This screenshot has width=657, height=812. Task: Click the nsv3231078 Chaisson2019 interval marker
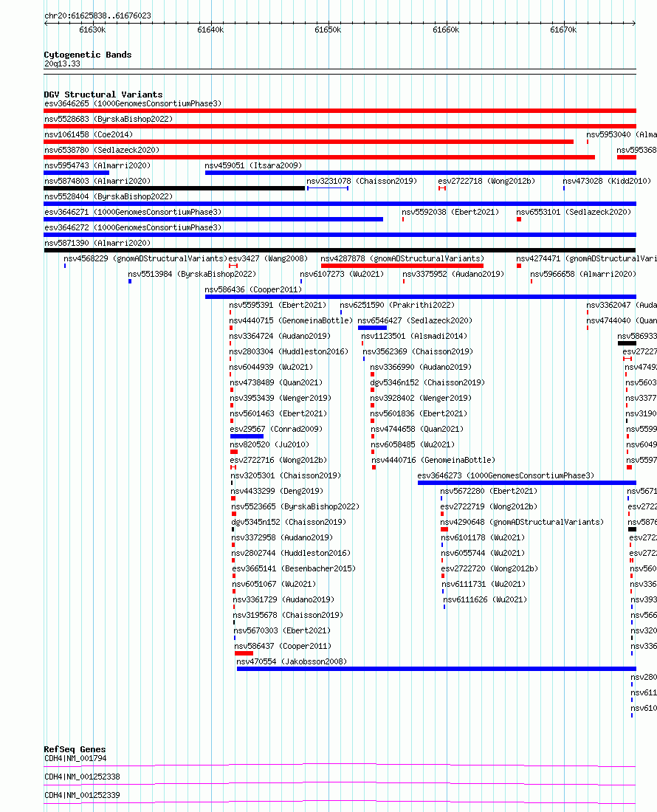(328, 188)
